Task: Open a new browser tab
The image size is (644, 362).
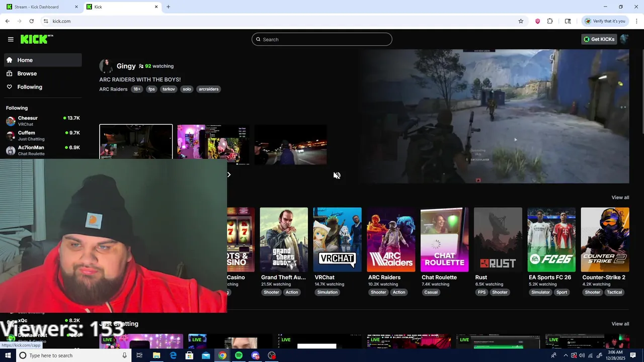Action: click(x=168, y=7)
